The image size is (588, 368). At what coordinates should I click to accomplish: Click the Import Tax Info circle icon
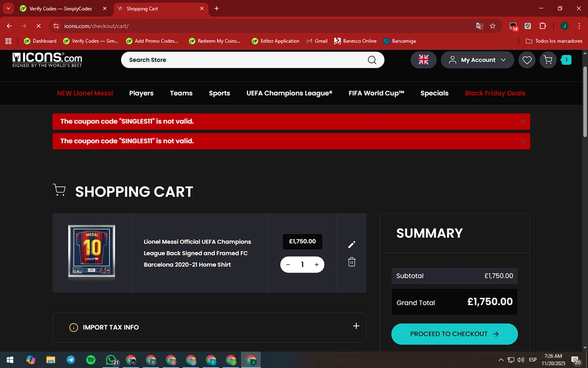[74, 328]
